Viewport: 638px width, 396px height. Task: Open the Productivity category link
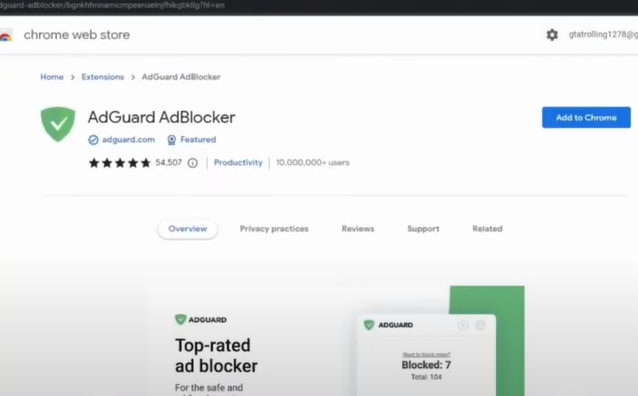238,163
